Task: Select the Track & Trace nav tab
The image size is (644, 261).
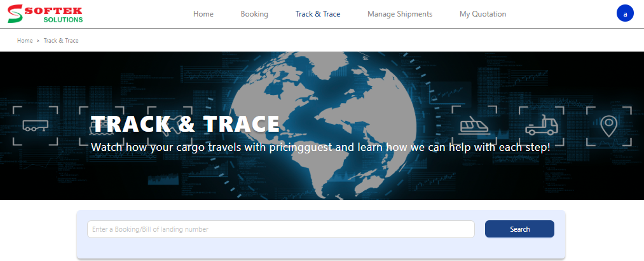Action: tap(318, 14)
